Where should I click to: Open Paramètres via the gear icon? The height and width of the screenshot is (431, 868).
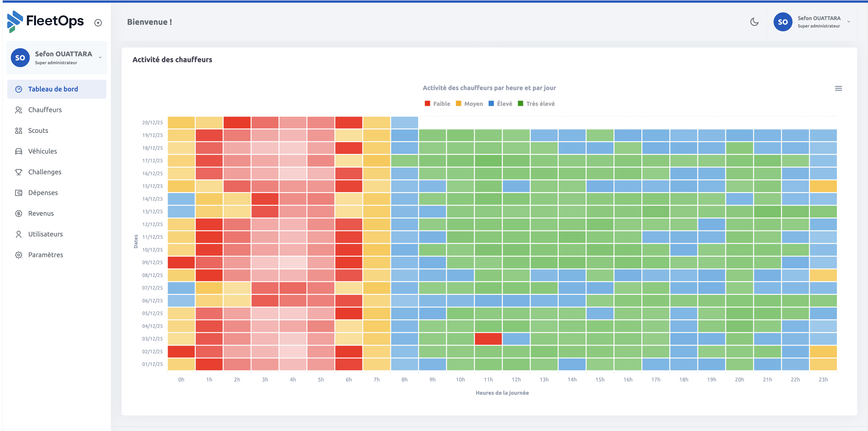18,254
